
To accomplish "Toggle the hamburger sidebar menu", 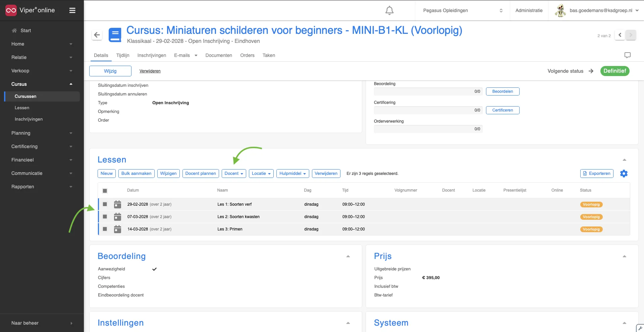I will tap(72, 10).
